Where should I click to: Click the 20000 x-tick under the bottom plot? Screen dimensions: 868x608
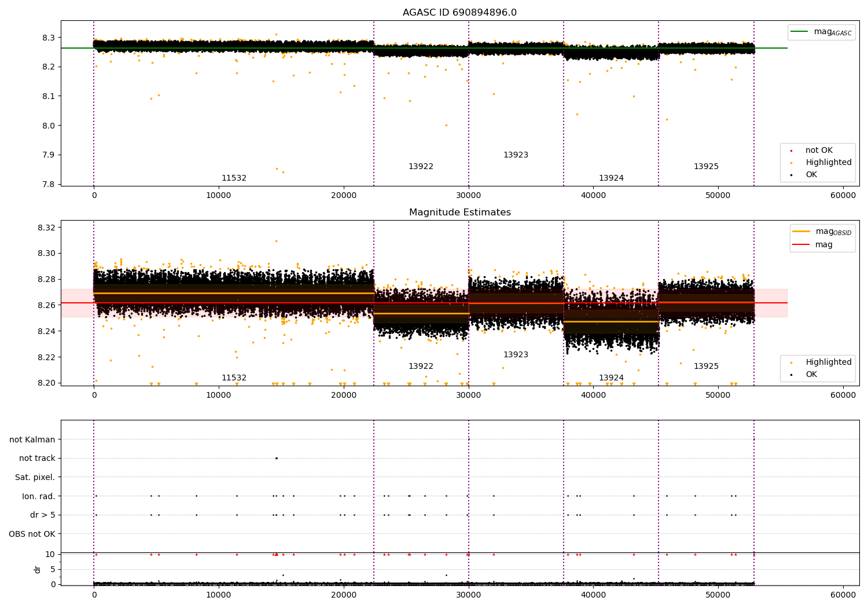pyautogui.click(x=343, y=595)
